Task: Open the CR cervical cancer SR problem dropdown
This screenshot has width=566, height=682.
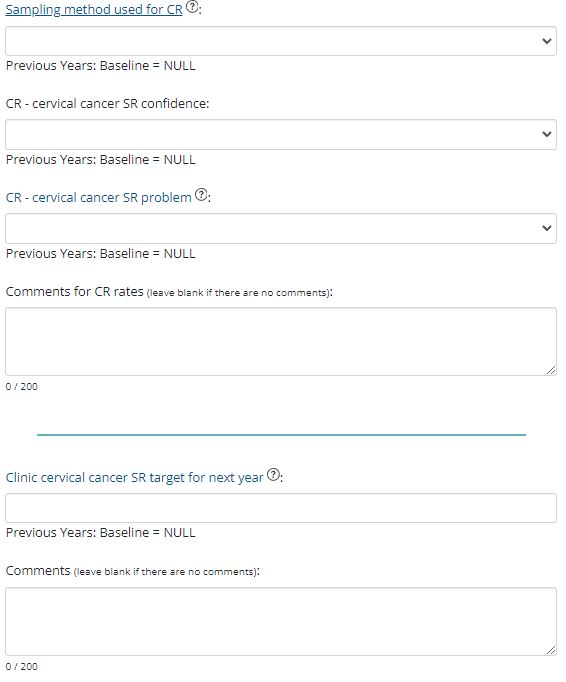Action: click(281, 228)
